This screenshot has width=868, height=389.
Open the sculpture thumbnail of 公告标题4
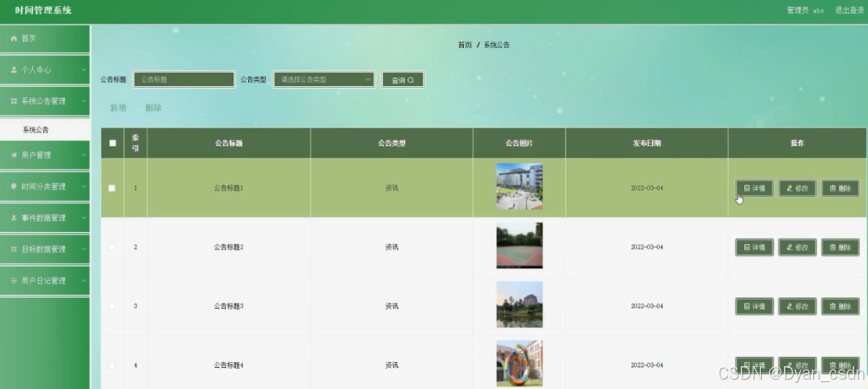point(520,364)
